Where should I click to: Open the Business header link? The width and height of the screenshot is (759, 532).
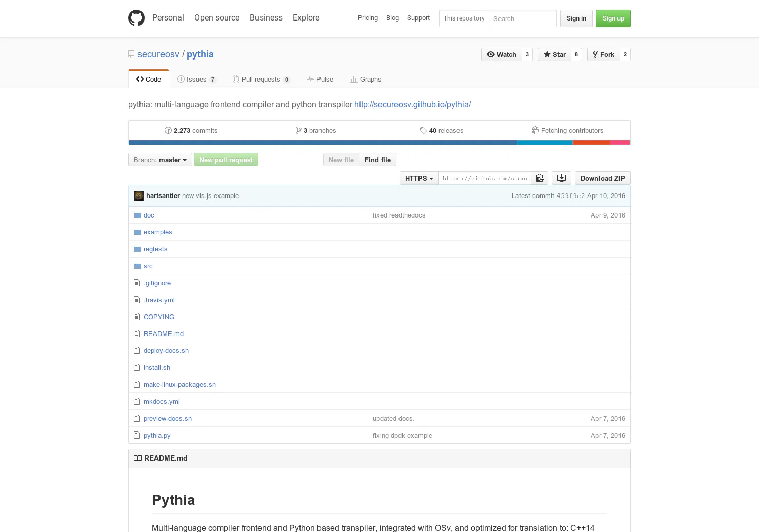click(x=266, y=17)
